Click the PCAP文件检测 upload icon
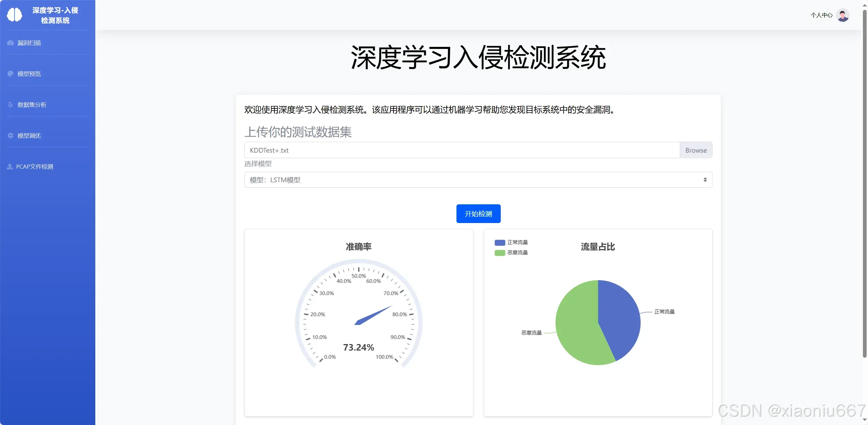This screenshot has width=868, height=425. pos(10,167)
